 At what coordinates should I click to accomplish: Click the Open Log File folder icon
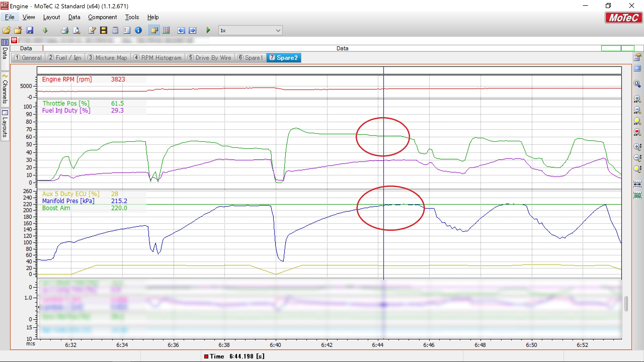point(7,30)
